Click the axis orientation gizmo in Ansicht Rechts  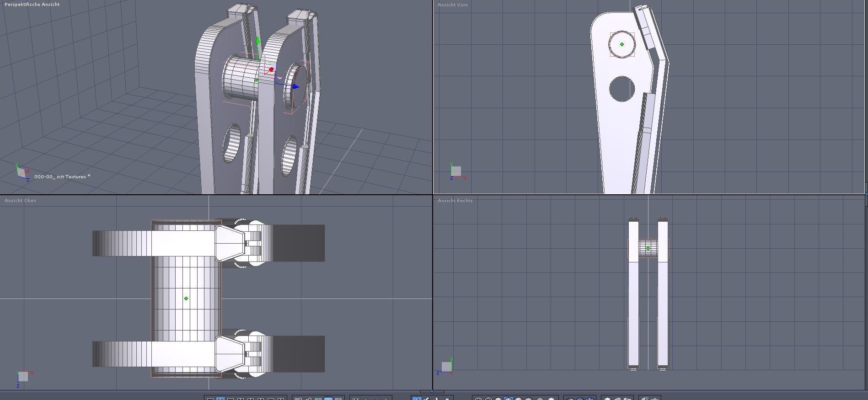[445, 366]
